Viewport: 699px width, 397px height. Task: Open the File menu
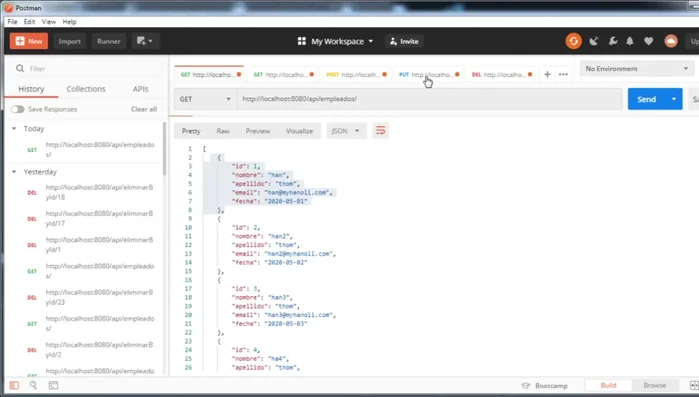pyautogui.click(x=12, y=21)
